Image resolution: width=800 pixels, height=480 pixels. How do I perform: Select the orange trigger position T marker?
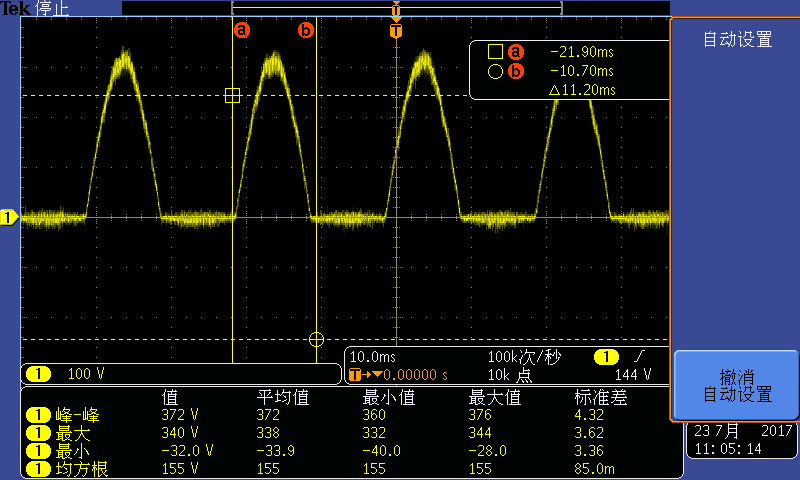pyautogui.click(x=396, y=31)
